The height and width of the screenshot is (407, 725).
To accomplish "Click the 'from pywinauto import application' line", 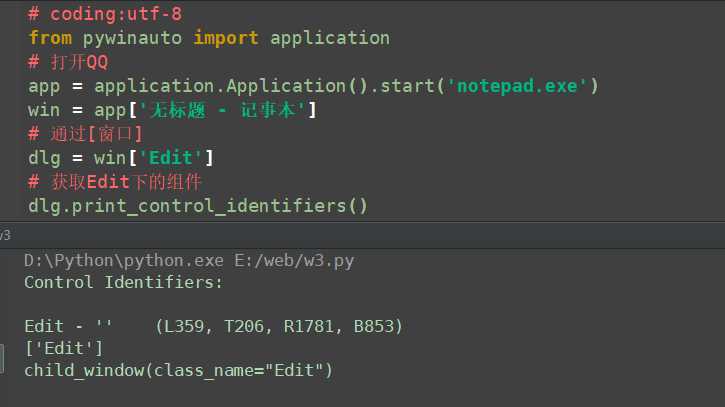I will [x=209, y=38].
